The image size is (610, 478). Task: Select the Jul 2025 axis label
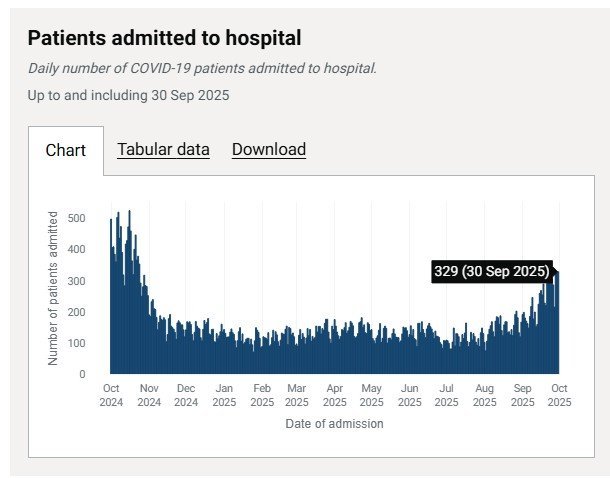click(x=447, y=395)
